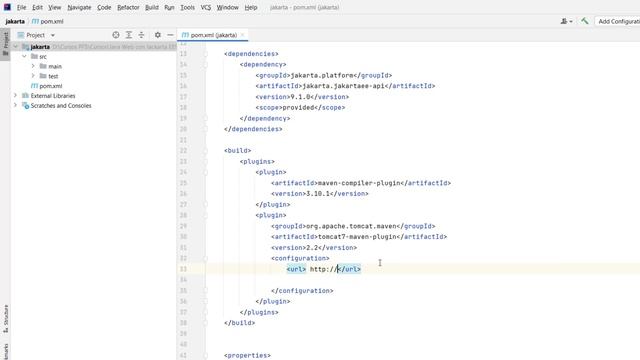Screen dimensions: 640x360
Task: Expand the External Libraries node
Action: point(16,96)
